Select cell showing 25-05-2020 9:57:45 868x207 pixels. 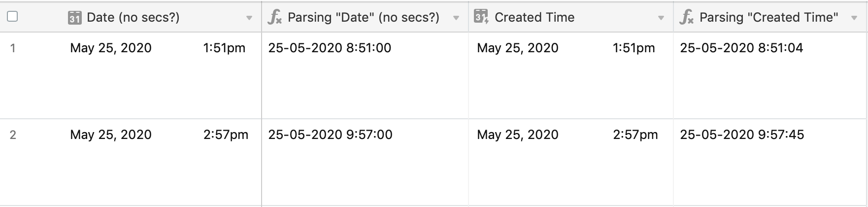tap(769, 162)
